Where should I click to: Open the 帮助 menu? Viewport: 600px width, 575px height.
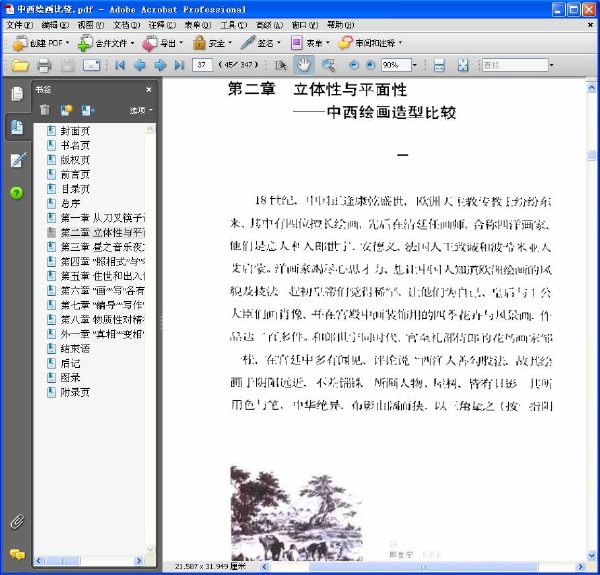tap(340, 25)
